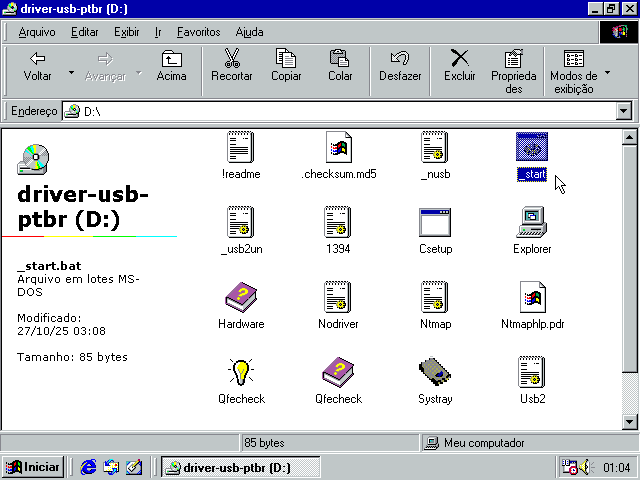Select the Csetup application icon
The width and height of the screenshot is (640, 480).
tap(436, 224)
